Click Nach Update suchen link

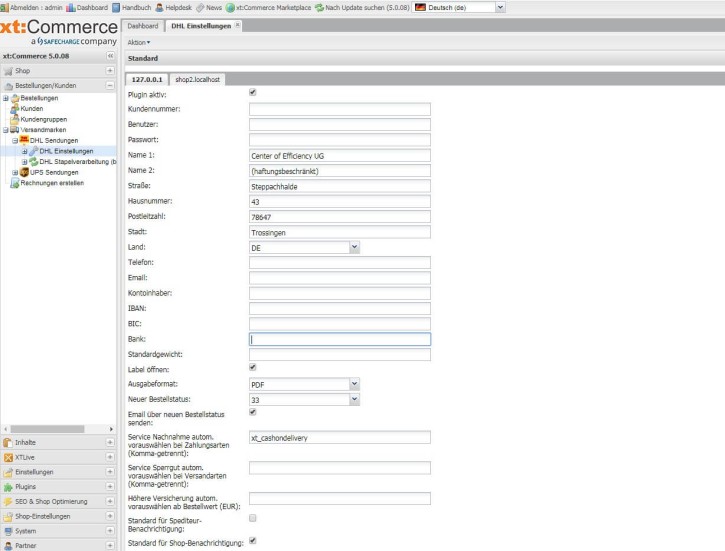[368, 7]
